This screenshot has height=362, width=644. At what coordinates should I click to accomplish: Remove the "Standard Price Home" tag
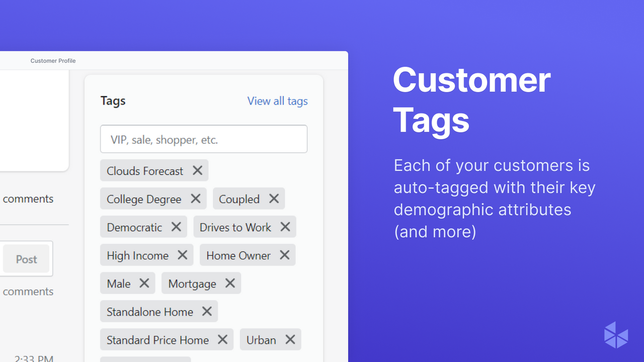point(222,339)
